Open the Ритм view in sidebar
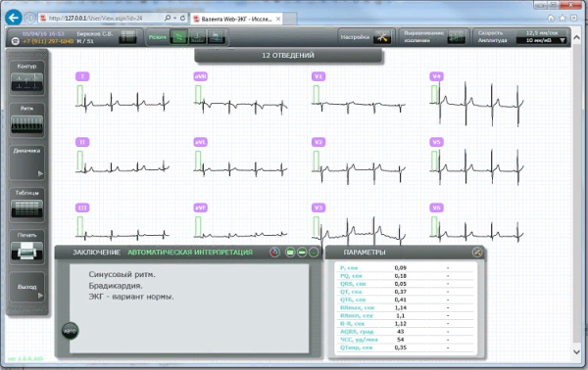Viewport: 588px width, 370px height. click(x=26, y=120)
